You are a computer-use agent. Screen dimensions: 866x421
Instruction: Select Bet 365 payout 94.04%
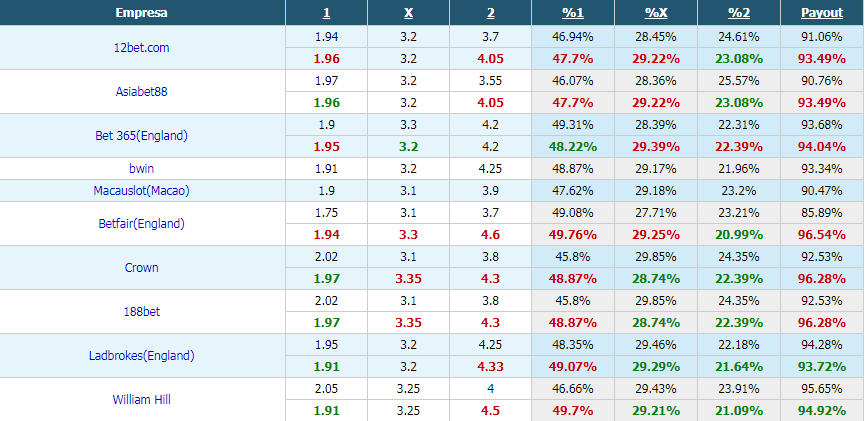coord(822,147)
